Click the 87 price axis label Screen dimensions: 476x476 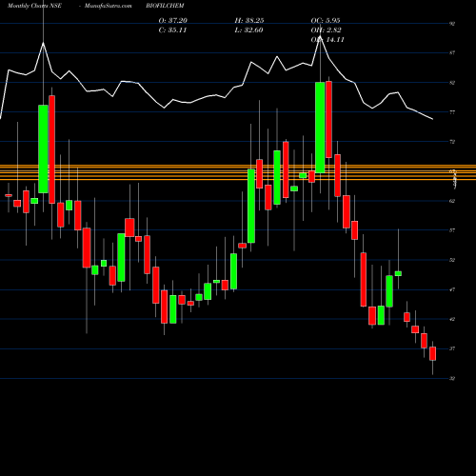point(452,53)
